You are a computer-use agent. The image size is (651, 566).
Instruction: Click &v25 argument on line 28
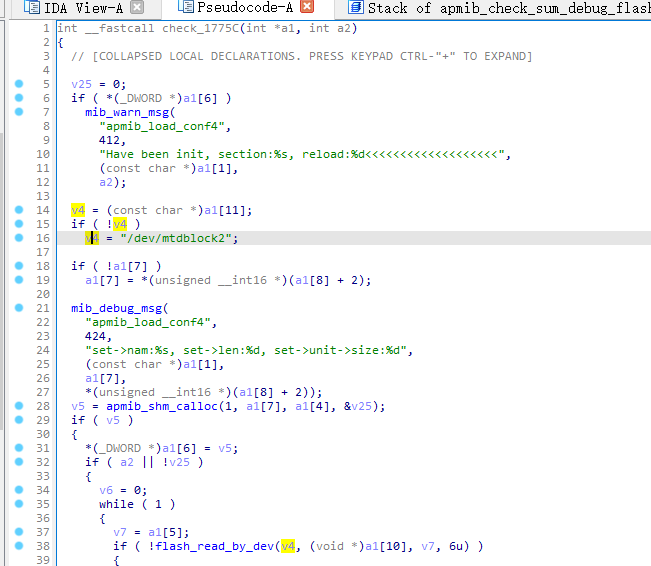pyautogui.click(x=358, y=406)
